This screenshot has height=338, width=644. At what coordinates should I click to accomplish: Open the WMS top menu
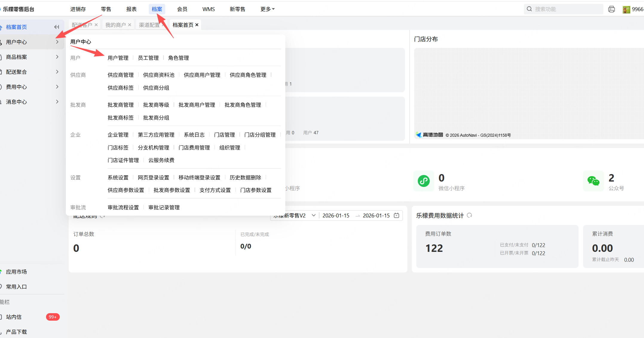point(208,9)
